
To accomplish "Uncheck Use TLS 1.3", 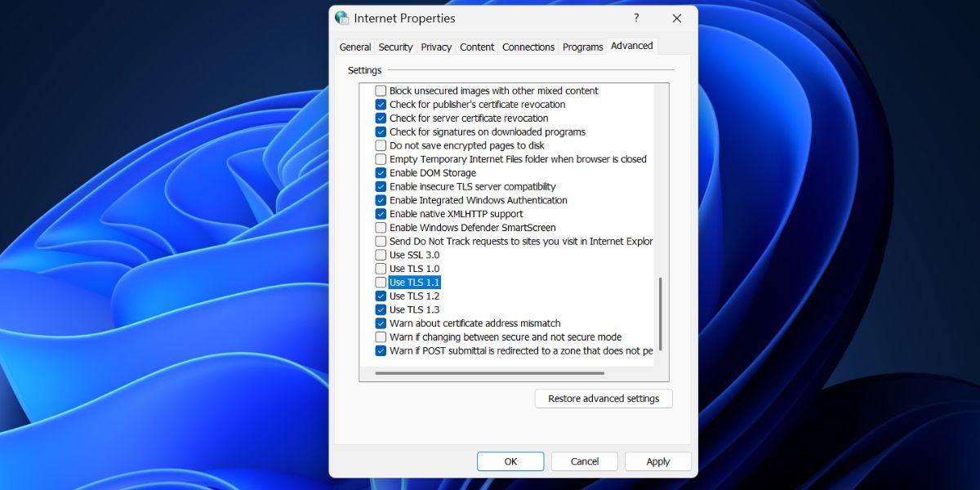I will click(x=381, y=309).
